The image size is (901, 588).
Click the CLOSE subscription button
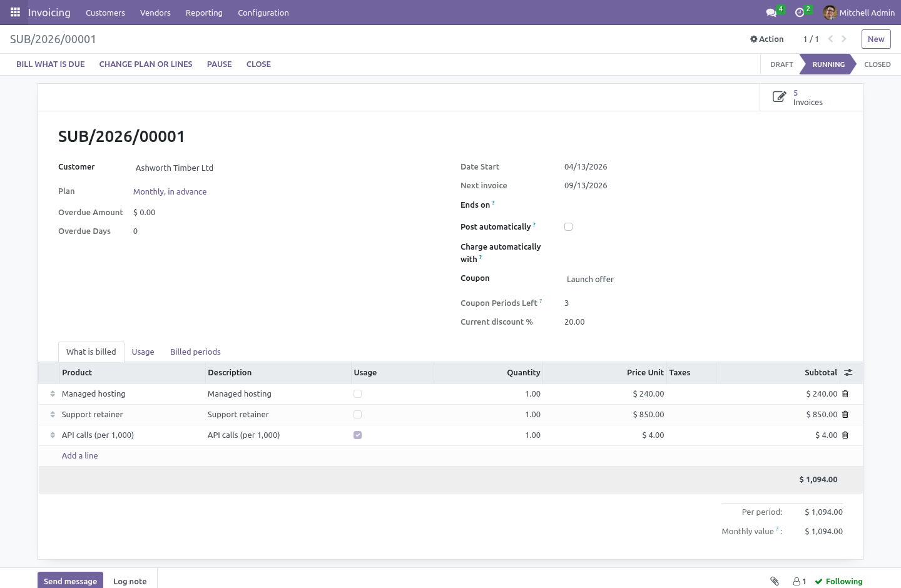[258, 64]
